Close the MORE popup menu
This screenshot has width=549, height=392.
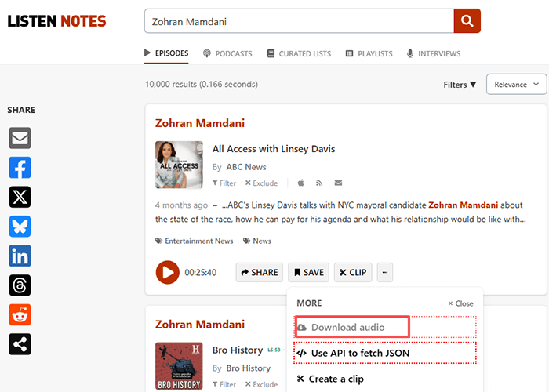(x=461, y=303)
